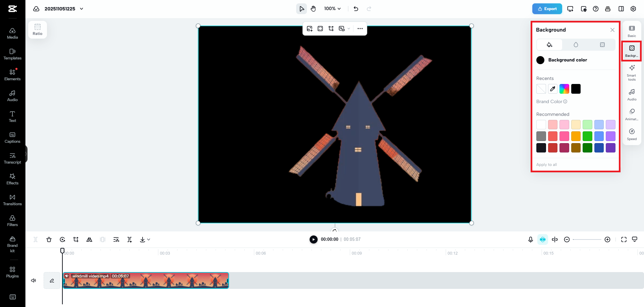This screenshot has width=644, height=307.
Task: Open the Text tool in the sidebar
Action: pyautogui.click(x=12, y=117)
